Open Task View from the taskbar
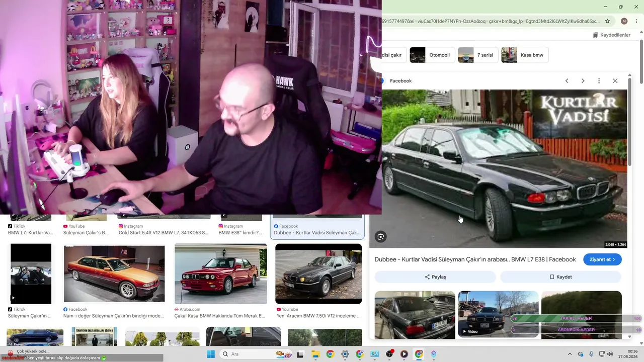This screenshot has width=644, height=362. click(300, 354)
